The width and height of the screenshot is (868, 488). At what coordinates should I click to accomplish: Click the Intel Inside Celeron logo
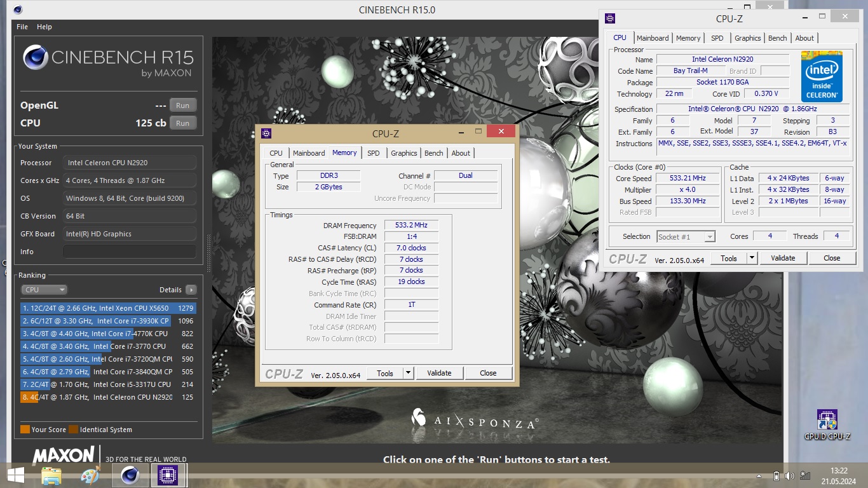coord(822,76)
